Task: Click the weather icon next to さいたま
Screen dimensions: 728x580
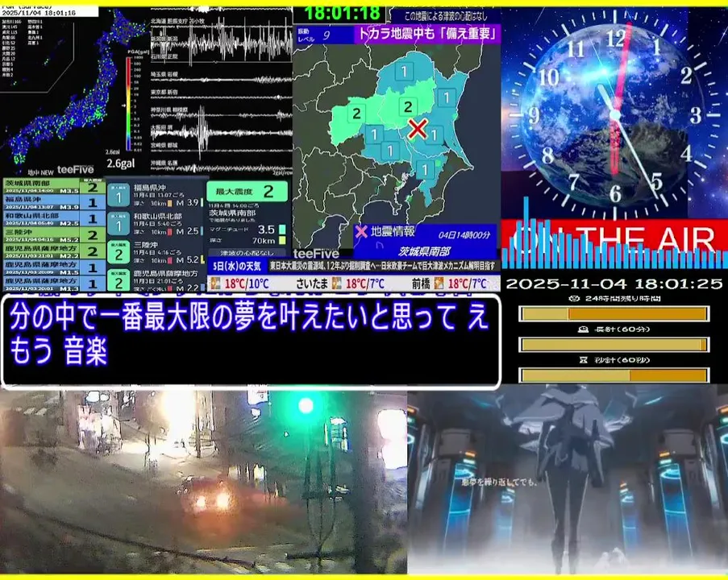Action: pos(337,284)
